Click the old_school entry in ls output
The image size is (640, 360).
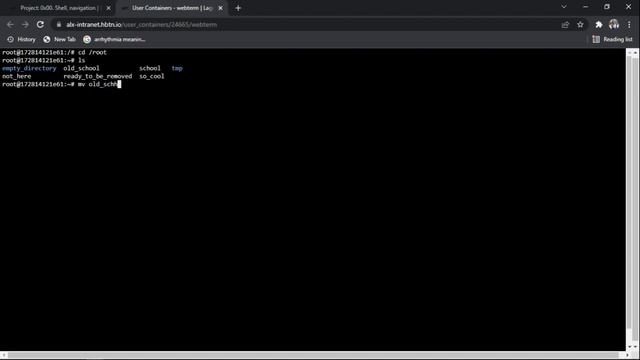click(81, 68)
